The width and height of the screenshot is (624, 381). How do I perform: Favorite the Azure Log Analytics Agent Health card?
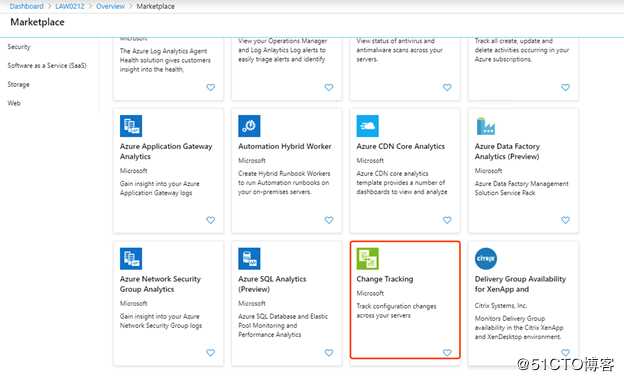pos(211,87)
